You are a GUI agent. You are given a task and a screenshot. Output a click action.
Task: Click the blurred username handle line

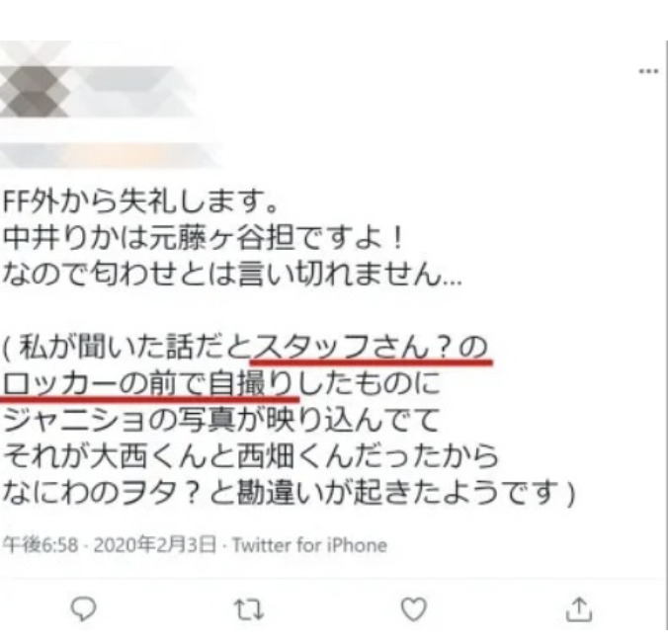click(109, 156)
